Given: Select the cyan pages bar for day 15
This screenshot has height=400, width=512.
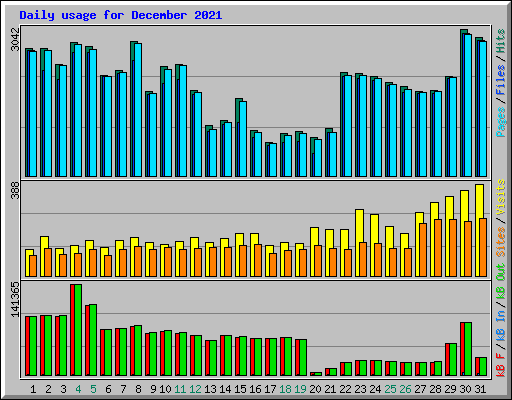Looking at the screenshot, I should click(243, 139).
